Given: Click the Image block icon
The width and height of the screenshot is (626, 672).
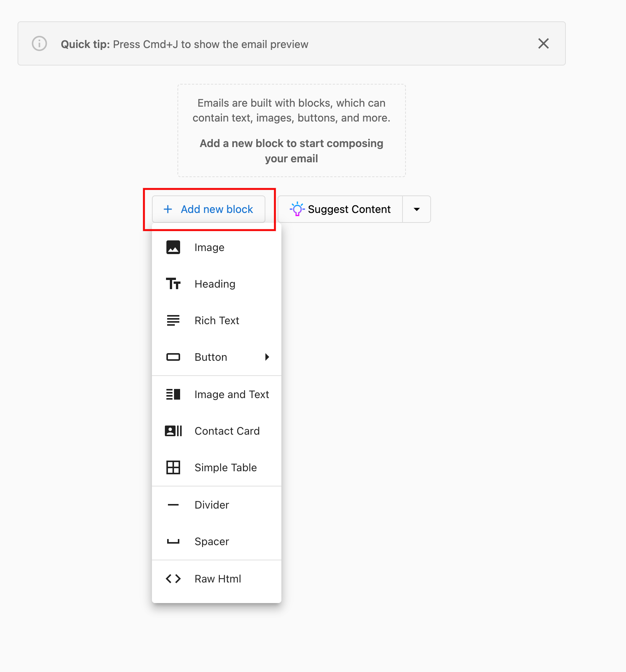Looking at the screenshot, I should pos(173,247).
